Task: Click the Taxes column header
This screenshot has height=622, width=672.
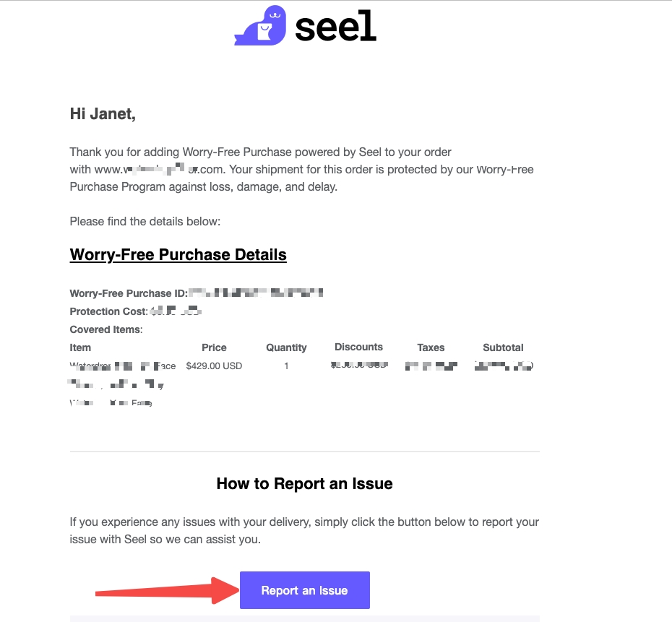Action: 431,347
